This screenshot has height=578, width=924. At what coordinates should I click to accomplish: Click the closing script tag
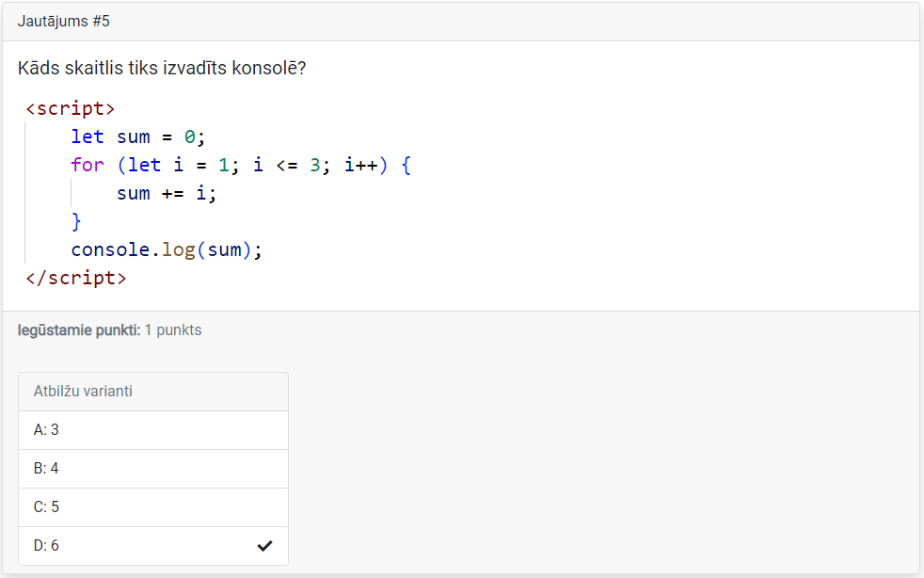pos(75,278)
